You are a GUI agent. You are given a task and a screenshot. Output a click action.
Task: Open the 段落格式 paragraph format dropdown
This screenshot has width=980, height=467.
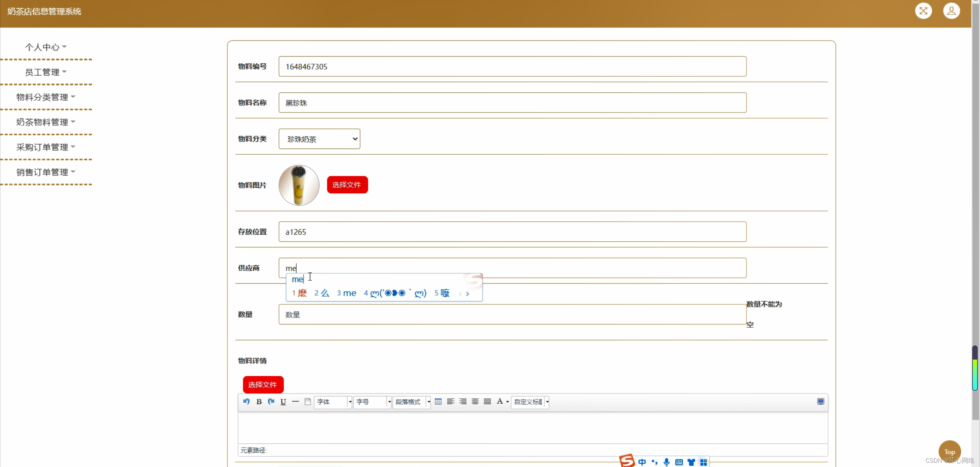point(411,402)
